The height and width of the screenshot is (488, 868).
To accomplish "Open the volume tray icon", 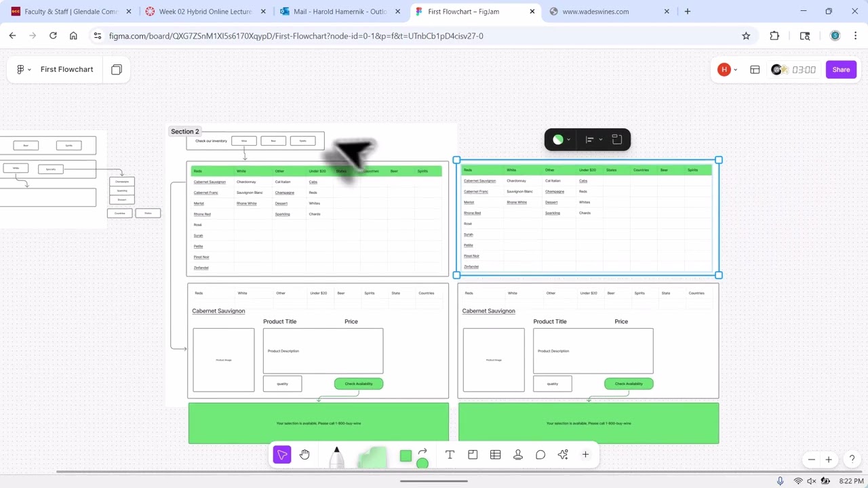I will (x=812, y=481).
